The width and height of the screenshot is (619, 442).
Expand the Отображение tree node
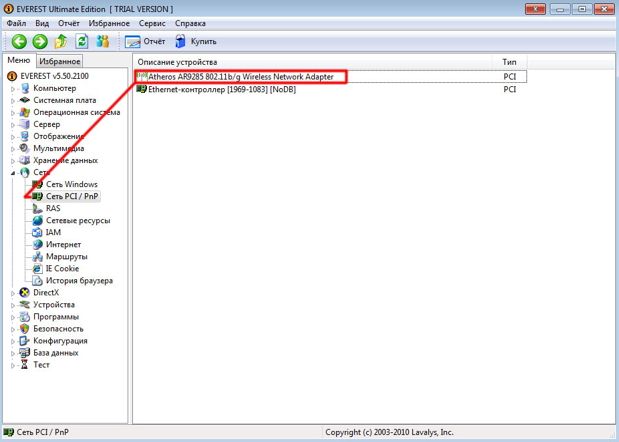click(13, 137)
